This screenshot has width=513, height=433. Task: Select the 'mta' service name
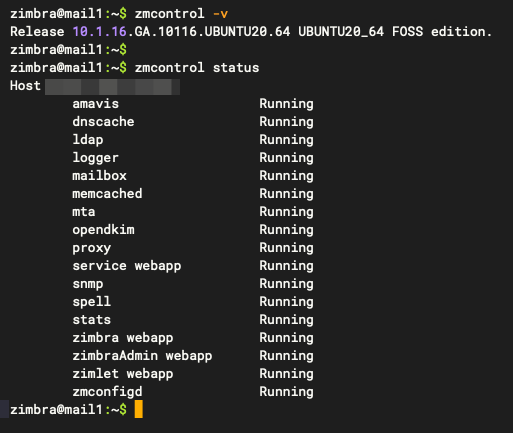point(84,212)
